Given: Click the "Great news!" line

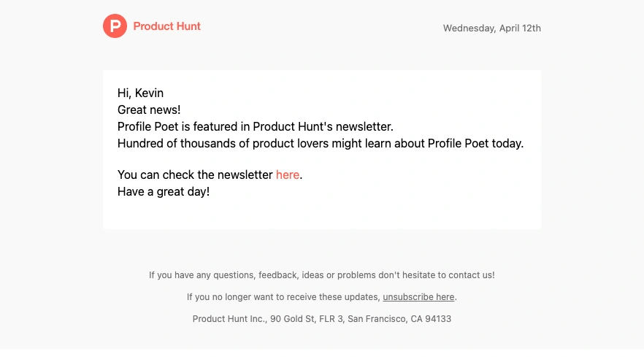Looking at the screenshot, I should [x=149, y=110].
